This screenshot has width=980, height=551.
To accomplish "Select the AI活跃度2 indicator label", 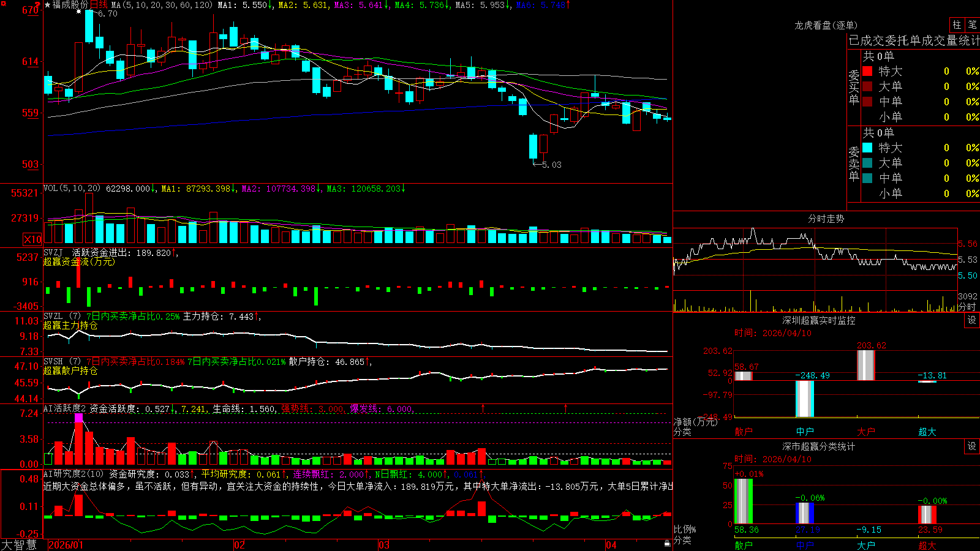I will click(65, 408).
